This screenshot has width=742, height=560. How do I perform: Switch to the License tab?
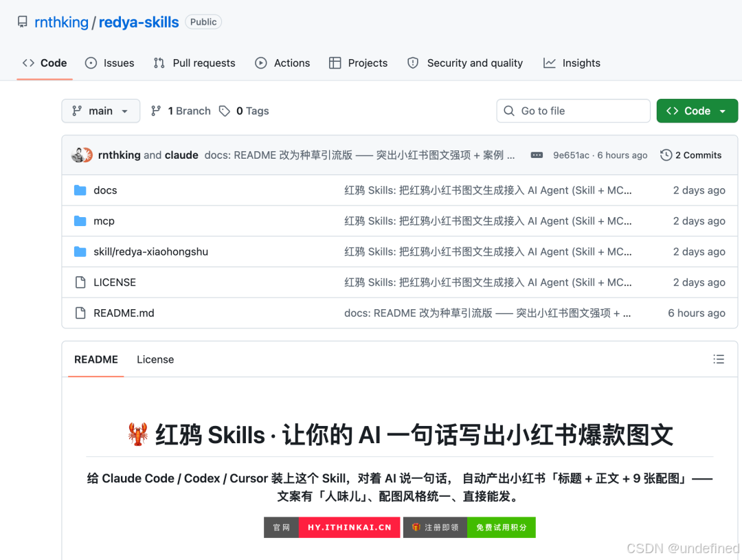(x=155, y=360)
